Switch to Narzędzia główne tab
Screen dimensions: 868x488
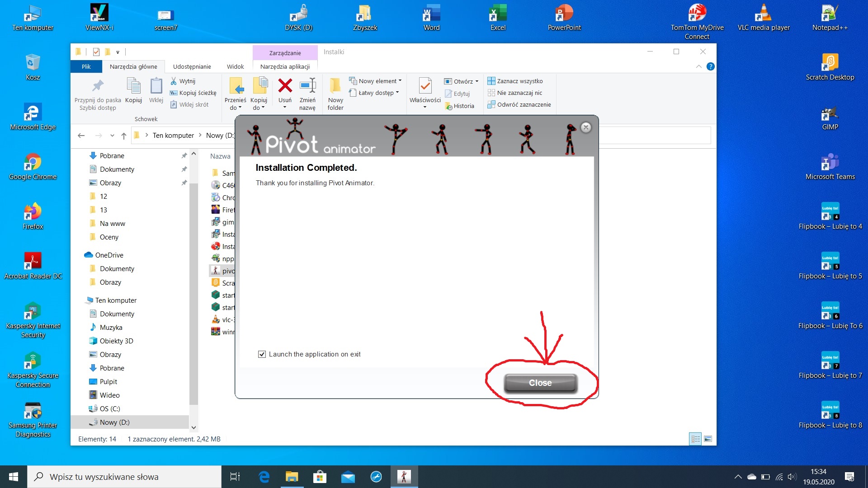pyautogui.click(x=133, y=66)
